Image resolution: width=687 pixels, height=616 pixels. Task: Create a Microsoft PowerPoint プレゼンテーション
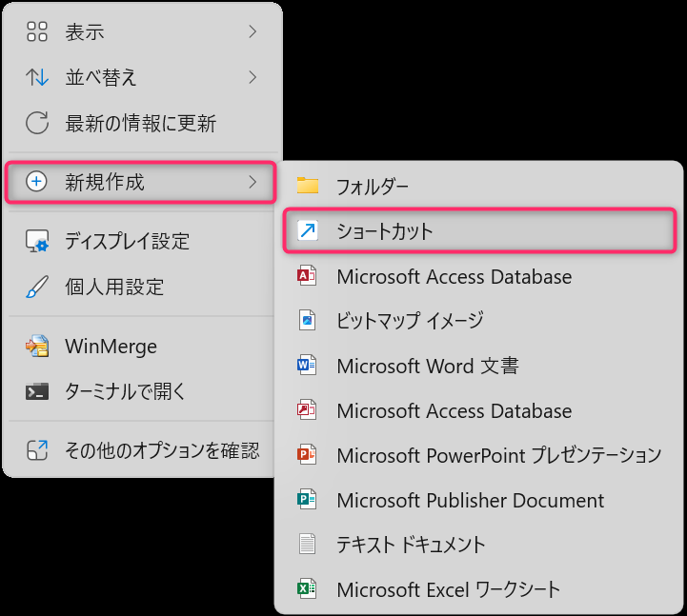(x=480, y=455)
